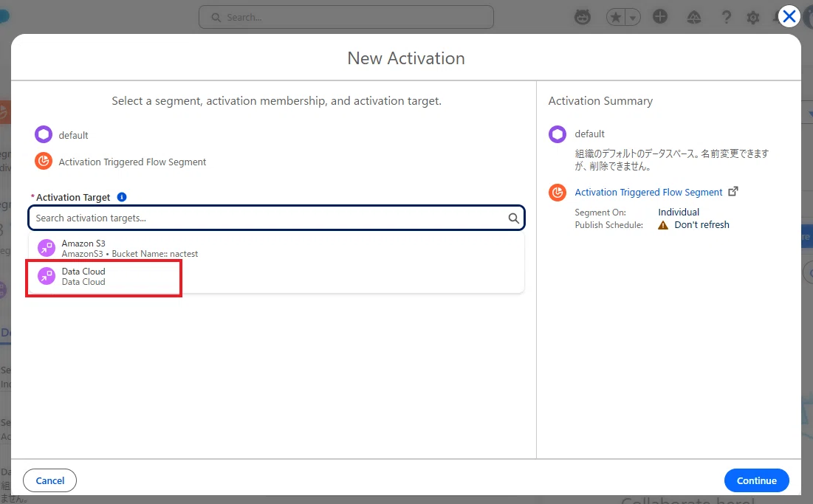This screenshot has width=813, height=504.
Task: Click the Data Cloud target icon
Action: pos(46,276)
